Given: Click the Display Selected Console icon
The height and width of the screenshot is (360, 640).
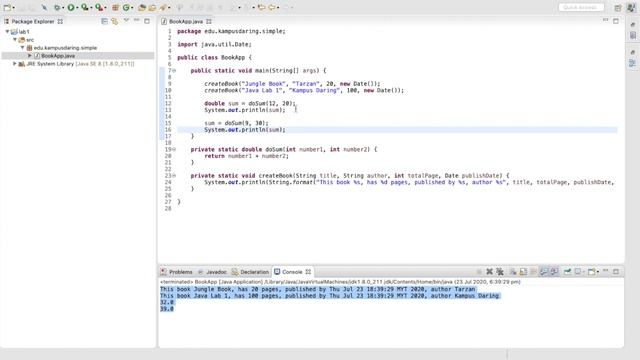Looking at the screenshot, I should [578, 272].
